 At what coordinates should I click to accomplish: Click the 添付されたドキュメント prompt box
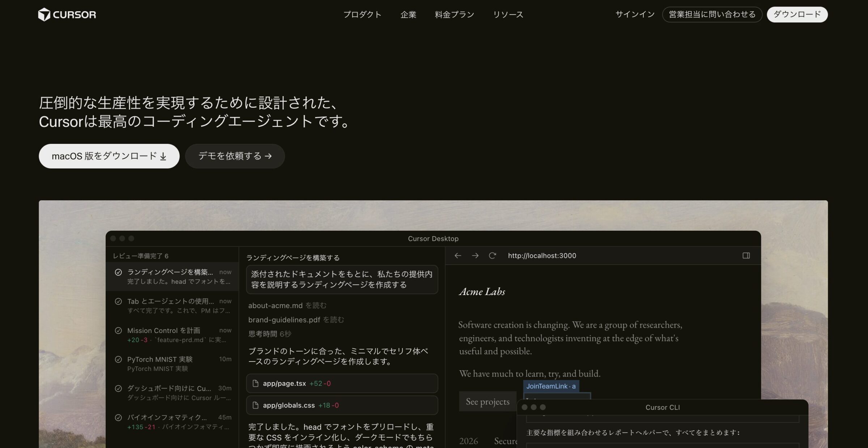tap(342, 280)
